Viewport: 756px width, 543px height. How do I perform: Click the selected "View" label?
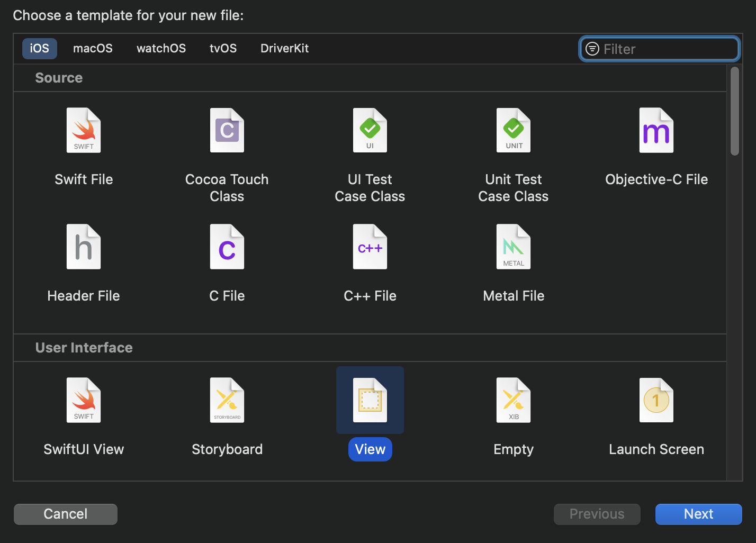pos(370,449)
